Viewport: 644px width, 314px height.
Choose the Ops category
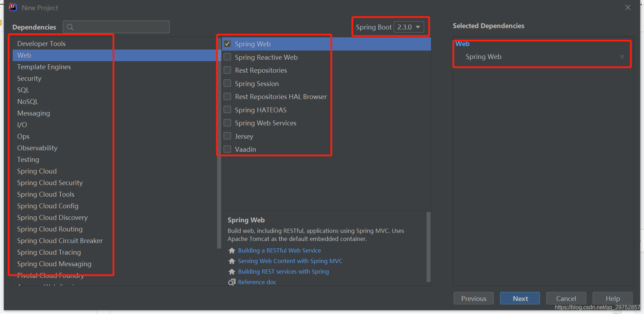[114, 136]
